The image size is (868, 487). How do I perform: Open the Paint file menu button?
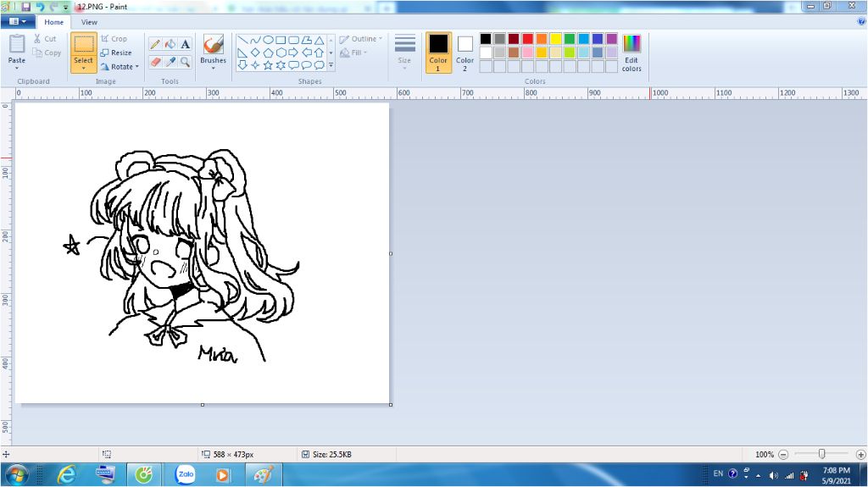pos(18,21)
